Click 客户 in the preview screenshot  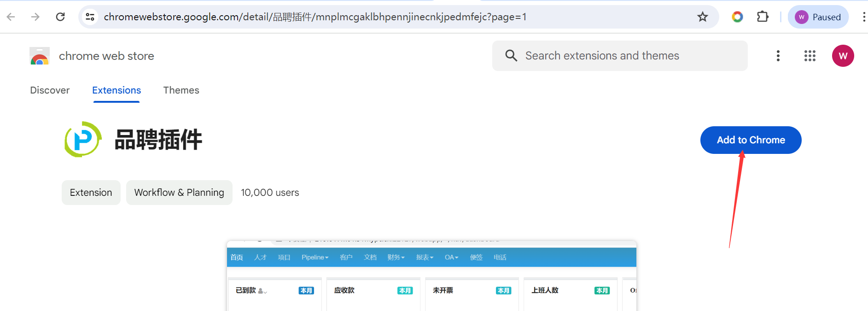[346, 258]
